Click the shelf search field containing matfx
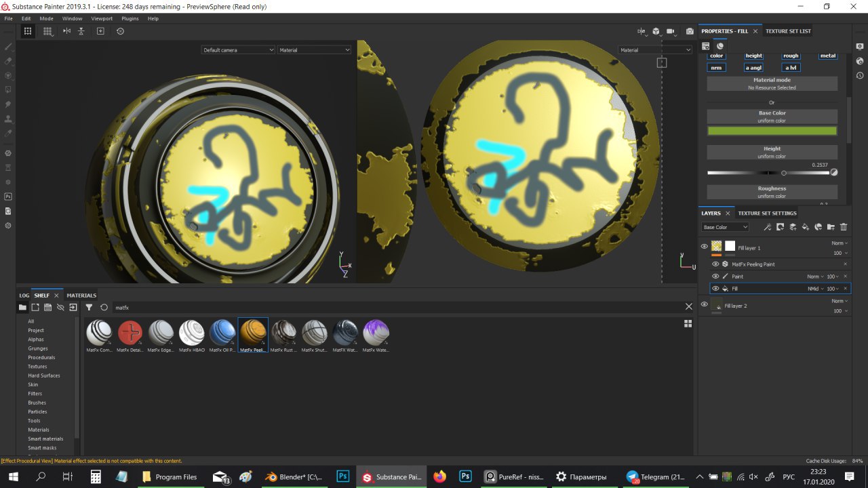 click(x=397, y=307)
